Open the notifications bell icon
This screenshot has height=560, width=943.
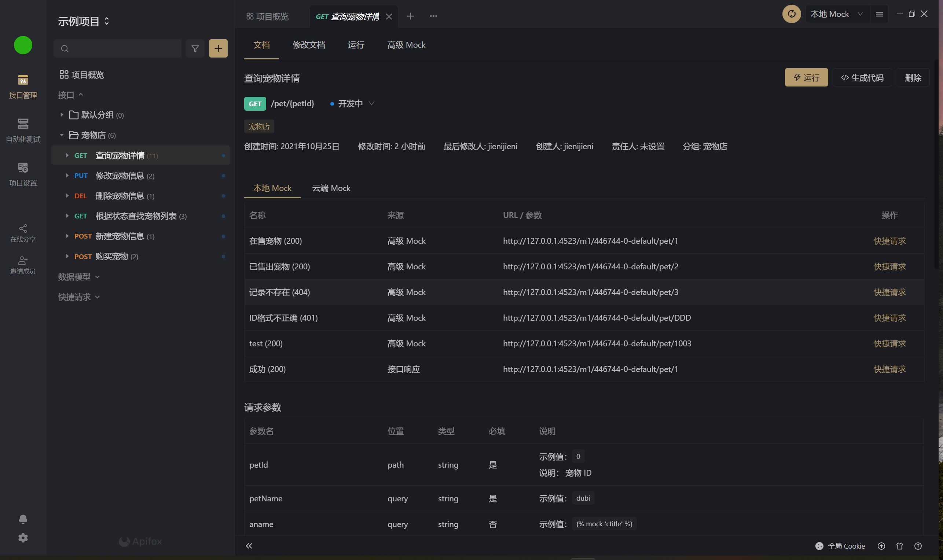(23, 519)
